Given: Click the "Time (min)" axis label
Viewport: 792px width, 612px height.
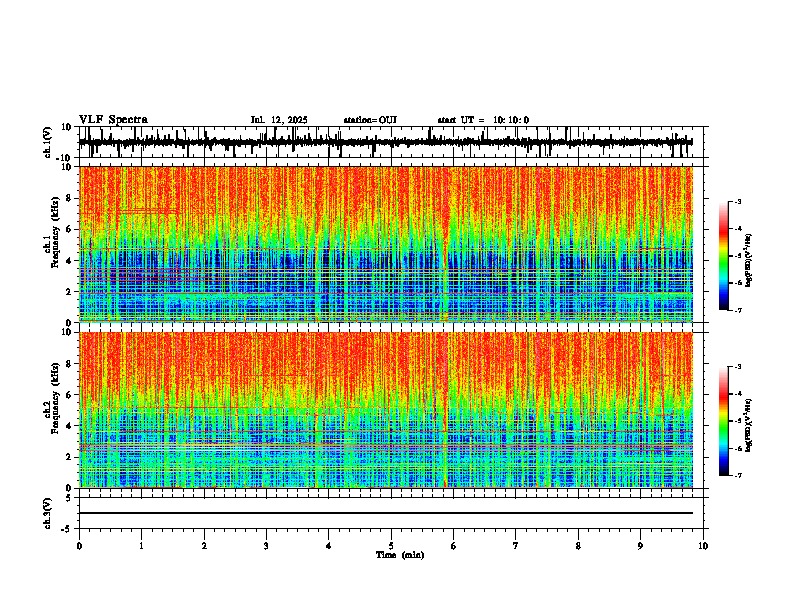Looking at the screenshot, I should [400, 555].
